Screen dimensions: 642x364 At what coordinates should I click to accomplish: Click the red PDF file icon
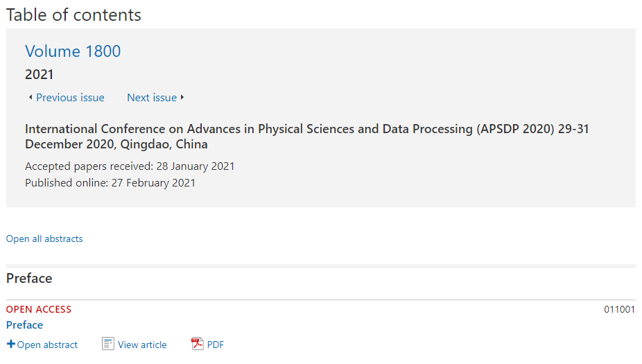[x=198, y=344]
